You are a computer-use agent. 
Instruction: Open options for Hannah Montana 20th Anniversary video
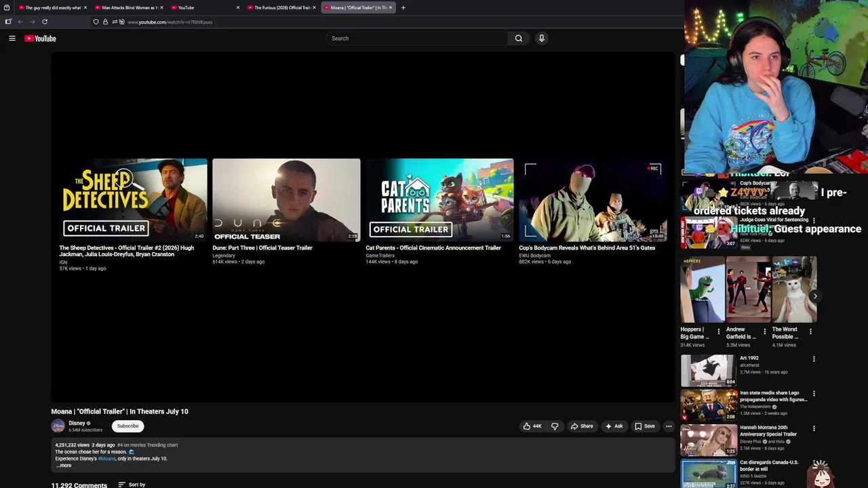tap(814, 428)
